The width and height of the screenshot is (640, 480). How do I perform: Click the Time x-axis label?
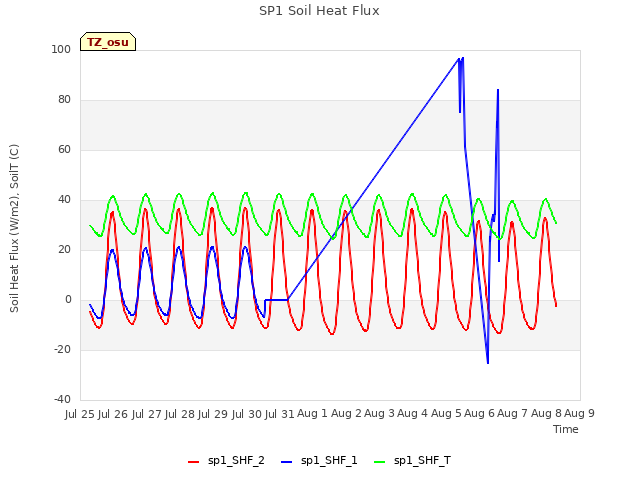565,429
